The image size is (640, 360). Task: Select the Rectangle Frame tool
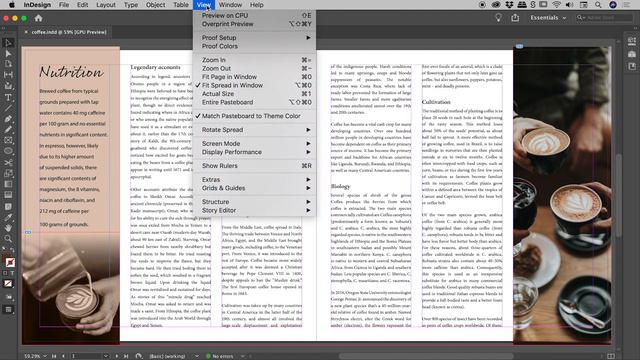(x=8, y=140)
